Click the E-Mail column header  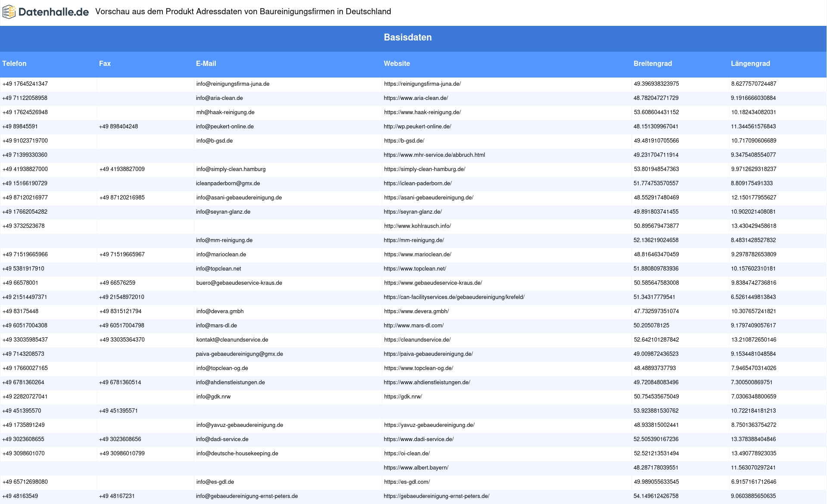(206, 63)
